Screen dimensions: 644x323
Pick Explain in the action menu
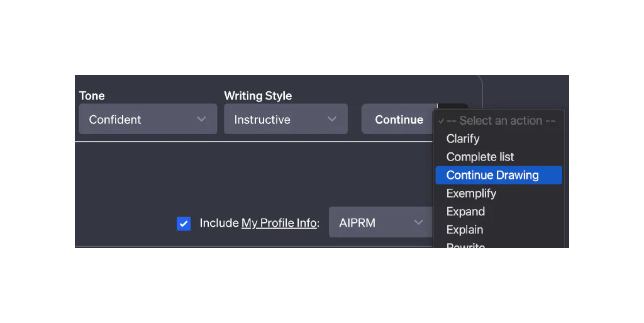[465, 230]
